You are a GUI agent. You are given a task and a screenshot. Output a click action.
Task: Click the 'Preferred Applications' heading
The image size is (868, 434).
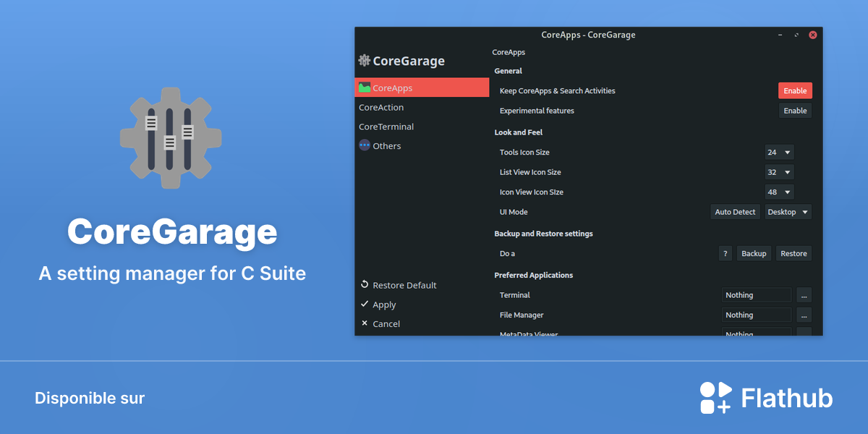(534, 275)
